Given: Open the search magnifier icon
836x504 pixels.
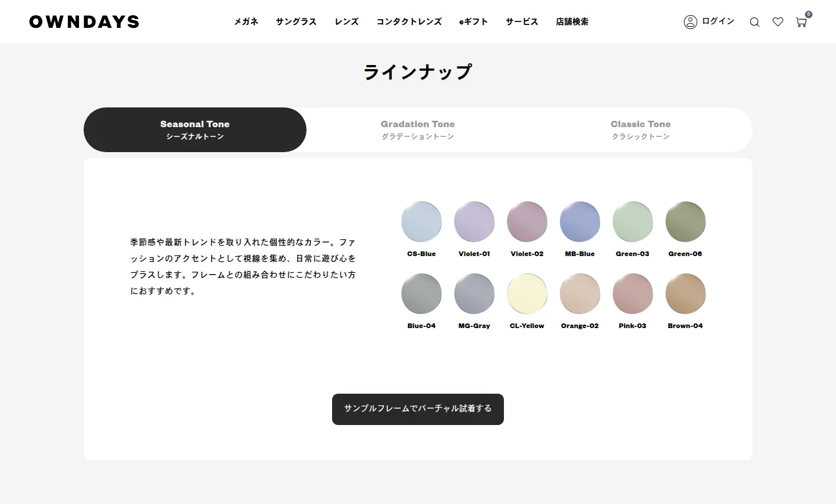Looking at the screenshot, I should click(x=754, y=22).
